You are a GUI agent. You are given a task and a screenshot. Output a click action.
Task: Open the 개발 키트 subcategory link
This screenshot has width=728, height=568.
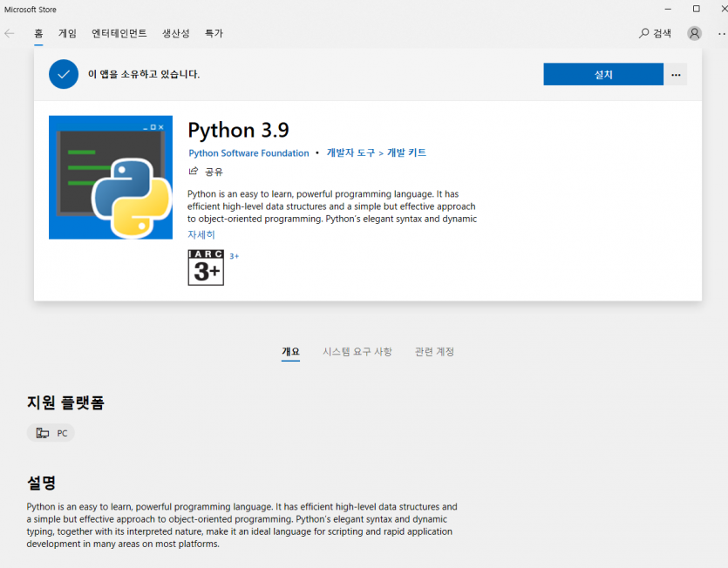click(406, 152)
